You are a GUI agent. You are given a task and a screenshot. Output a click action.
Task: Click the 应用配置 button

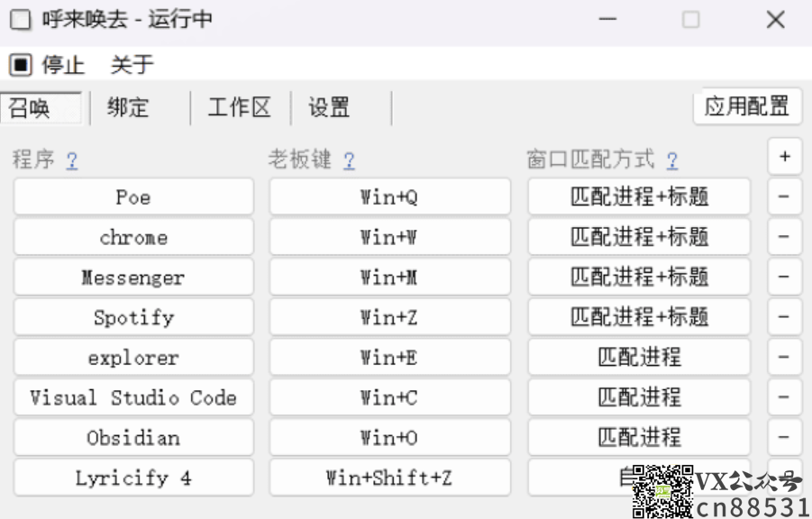pyautogui.click(x=747, y=107)
